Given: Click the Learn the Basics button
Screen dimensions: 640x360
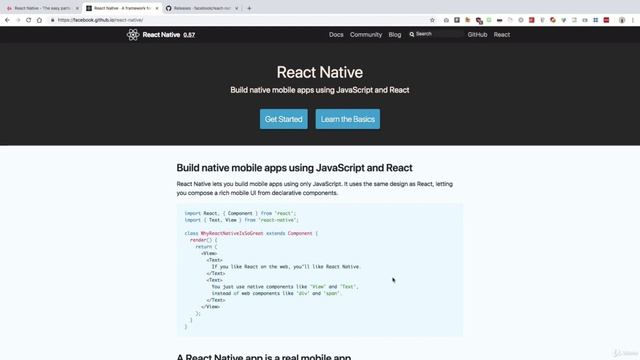Looking at the screenshot, I should [347, 119].
